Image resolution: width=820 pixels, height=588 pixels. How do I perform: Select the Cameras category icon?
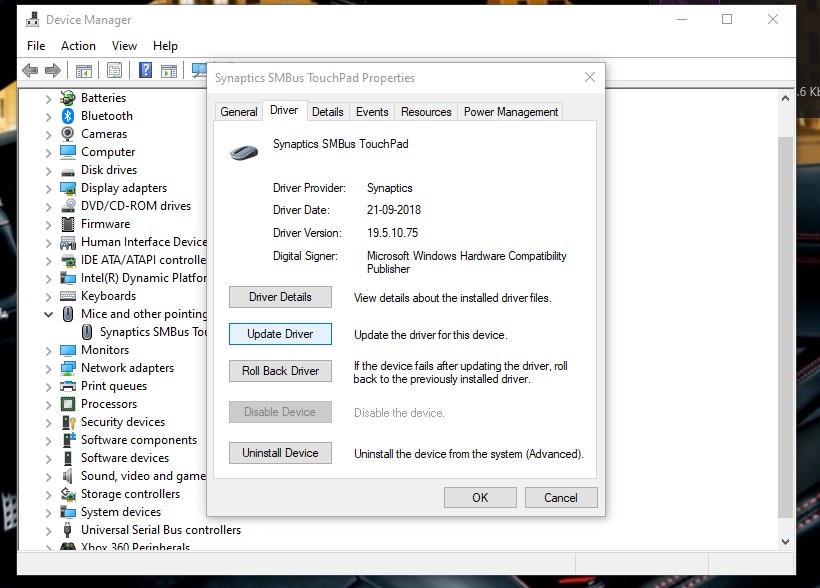(68, 134)
